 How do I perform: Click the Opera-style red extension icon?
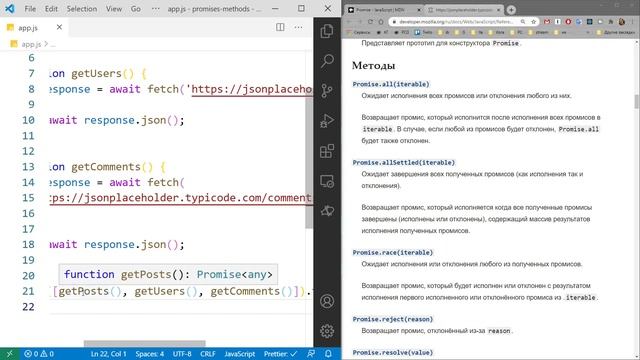coord(568,22)
